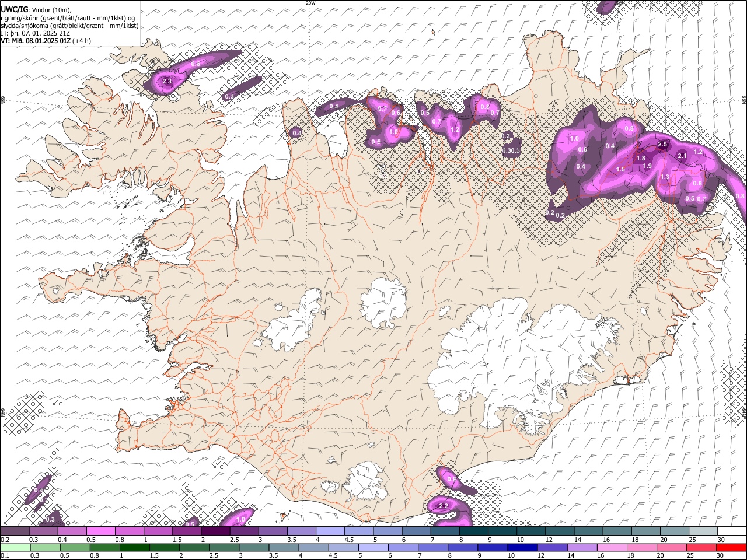Click the bright red swatch labeled 30

(x=731, y=548)
